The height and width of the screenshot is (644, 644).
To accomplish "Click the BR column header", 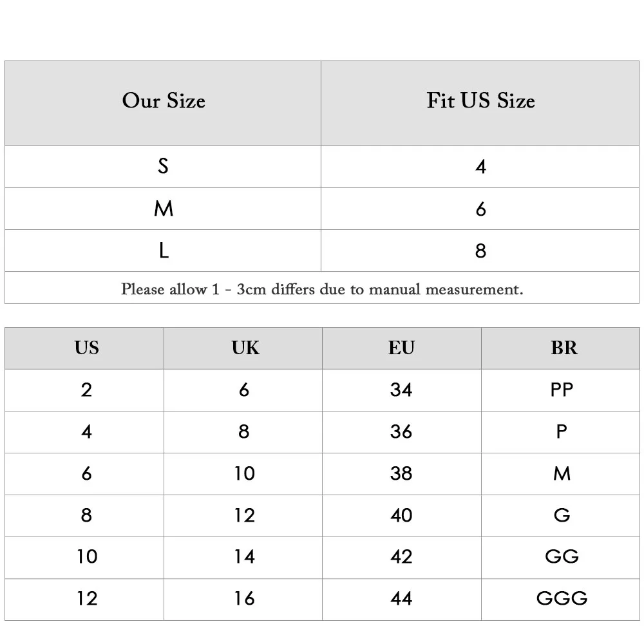I will pos(561,348).
